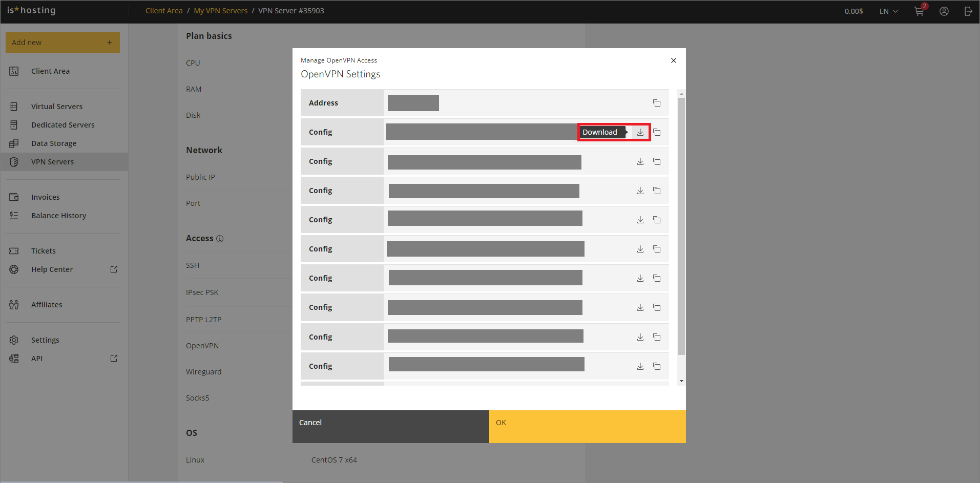Click the 'CentOS 7 x64' value
Image resolution: width=980 pixels, height=483 pixels.
pyautogui.click(x=334, y=460)
